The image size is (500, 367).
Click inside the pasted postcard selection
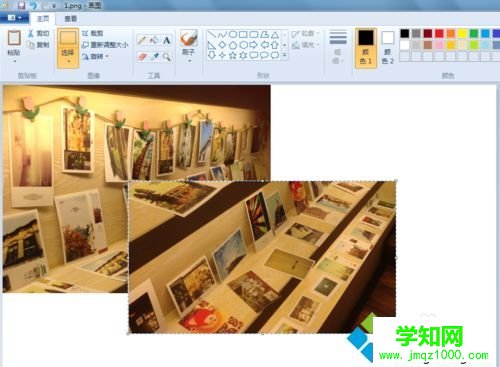(262, 257)
